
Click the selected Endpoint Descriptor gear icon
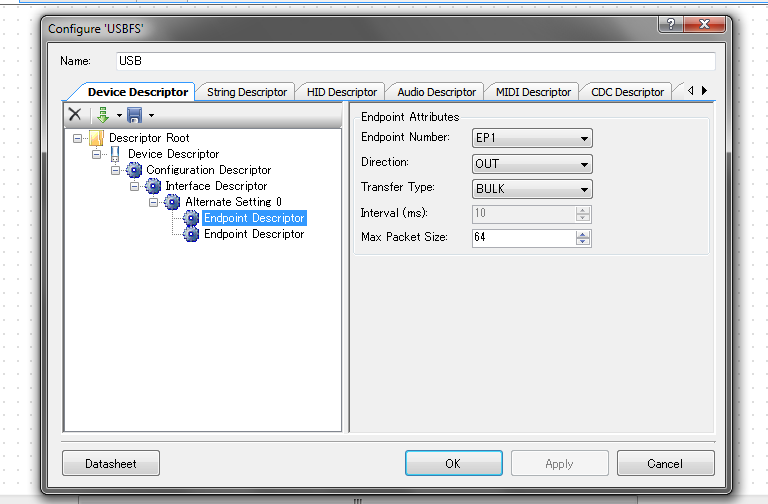click(x=191, y=218)
